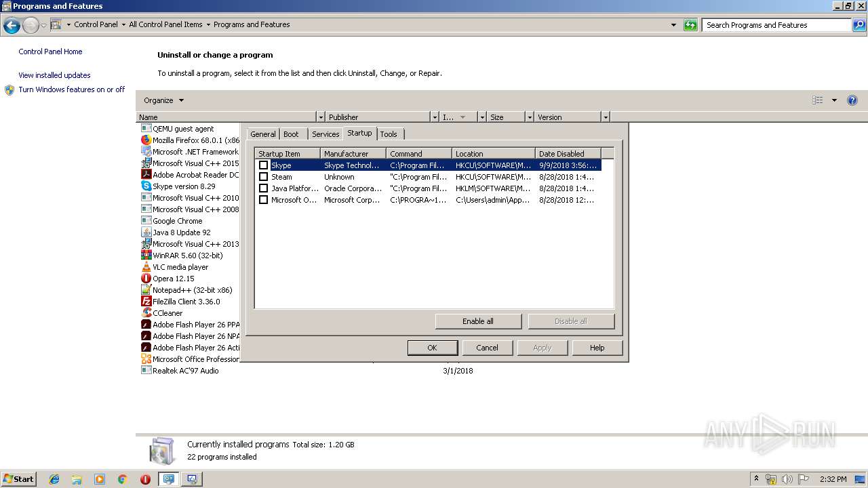
Task: Switch to the Tools tab
Action: [389, 134]
